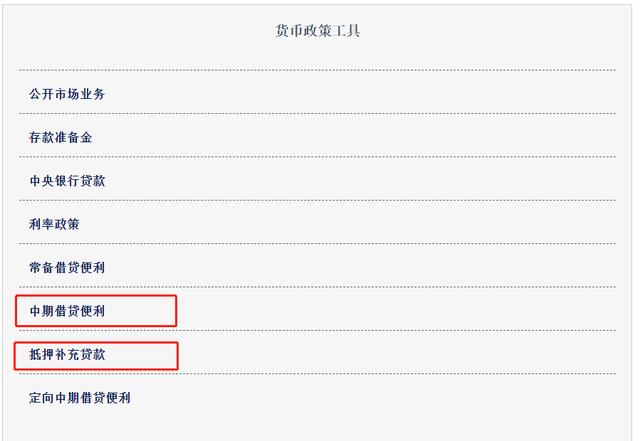Viewport: 640px width, 441px height.
Task: Select the medium-term lending facility 中期借贷便利
Action: click(67, 311)
